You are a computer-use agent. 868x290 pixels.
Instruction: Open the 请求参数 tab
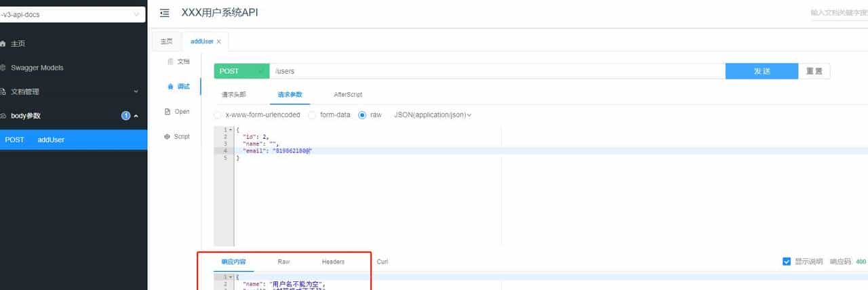290,95
